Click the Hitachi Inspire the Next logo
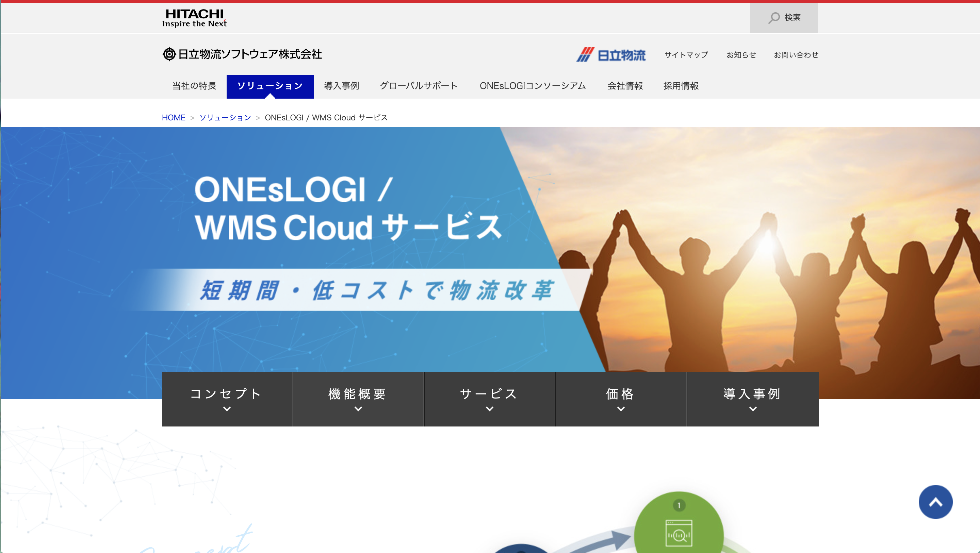This screenshot has height=553, width=980. (194, 18)
